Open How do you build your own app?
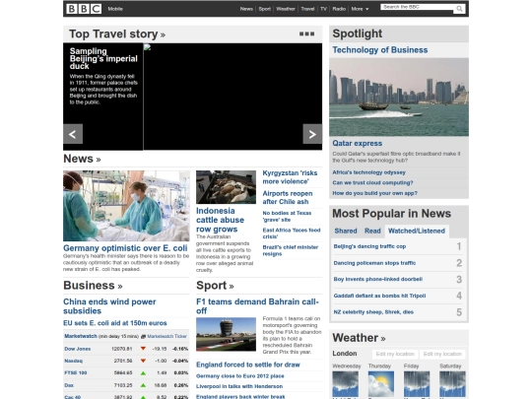The width and height of the screenshot is (532, 399). point(375,193)
